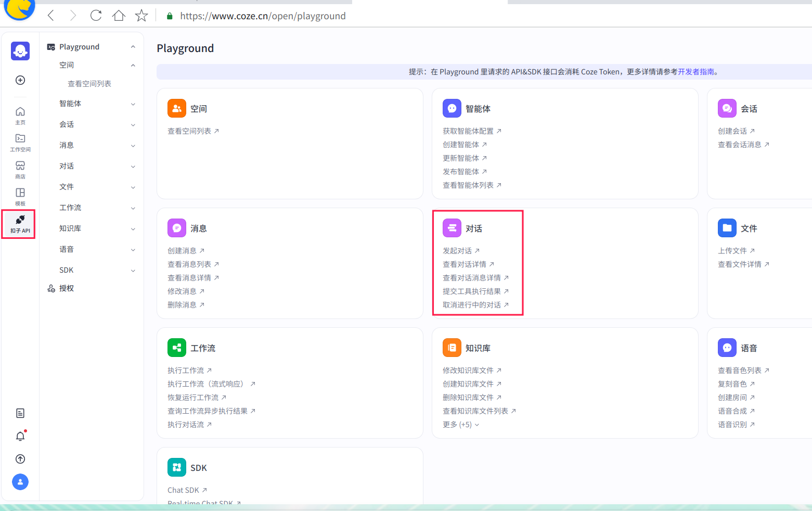Viewport: 812px width, 511px height.
Task: Click the 智能体 card icon
Action: tap(452, 108)
